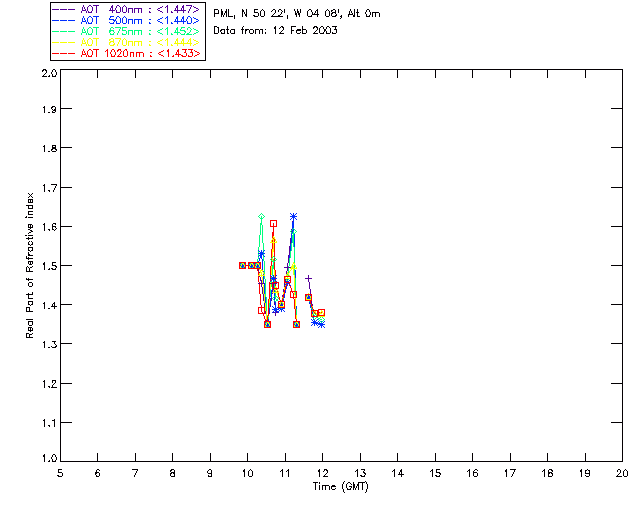Click the blue asterisk marker at far right bottom
Viewport: 640px width, 512px height.
(322, 325)
